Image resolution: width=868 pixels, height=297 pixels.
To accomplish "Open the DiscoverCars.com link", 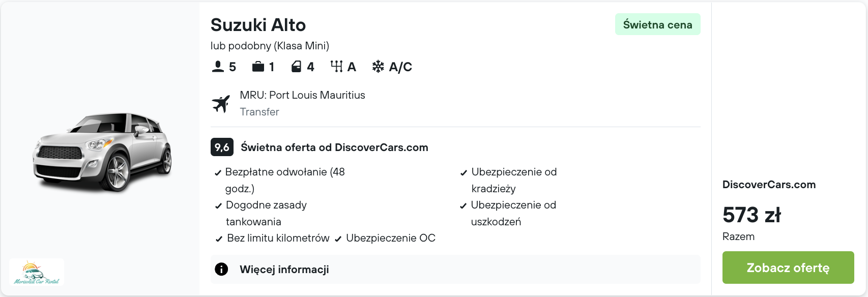I will [768, 185].
